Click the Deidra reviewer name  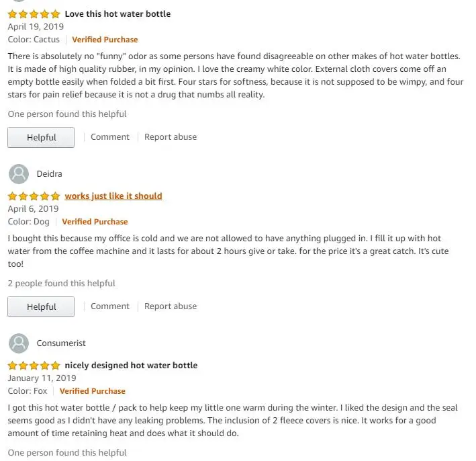pyautogui.click(x=49, y=174)
